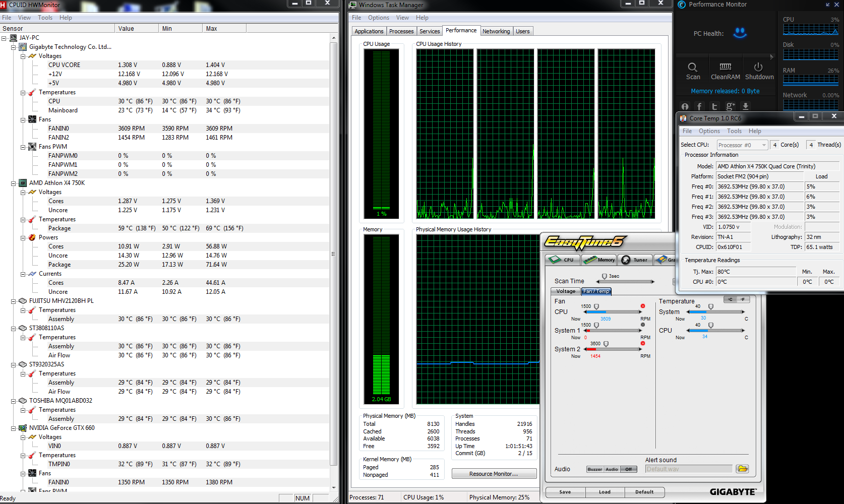Click the Alert sound Default.wav field
The width and height of the screenshot is (844, 504).
pos(689,469)
